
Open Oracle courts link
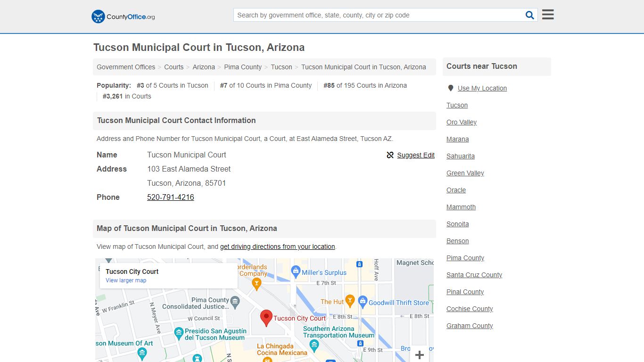[456, 190]
